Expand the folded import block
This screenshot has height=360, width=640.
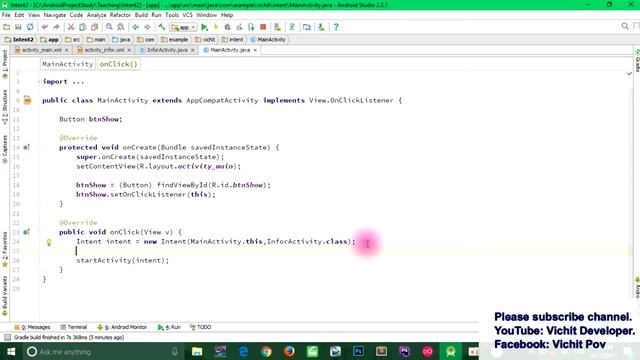pos(40,82)
